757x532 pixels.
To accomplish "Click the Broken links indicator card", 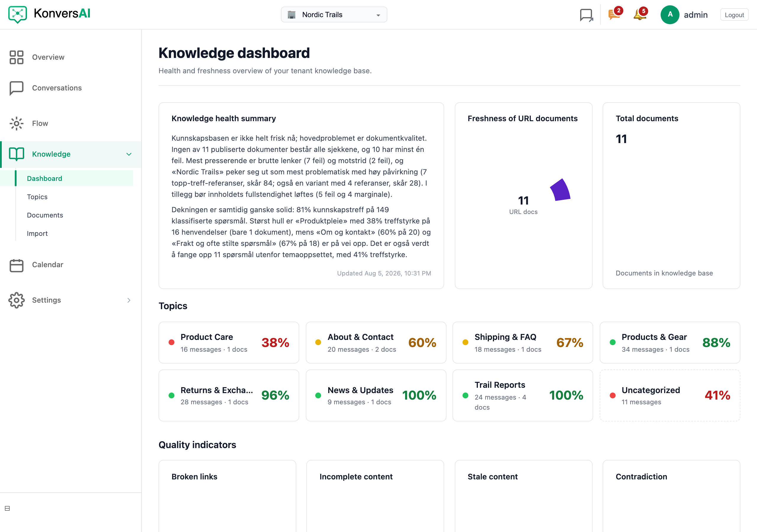I will click(227, 496).
